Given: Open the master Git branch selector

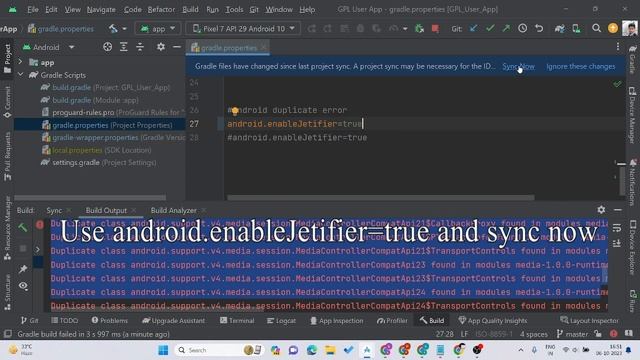Looking at the screenshot, I should 572,334.
